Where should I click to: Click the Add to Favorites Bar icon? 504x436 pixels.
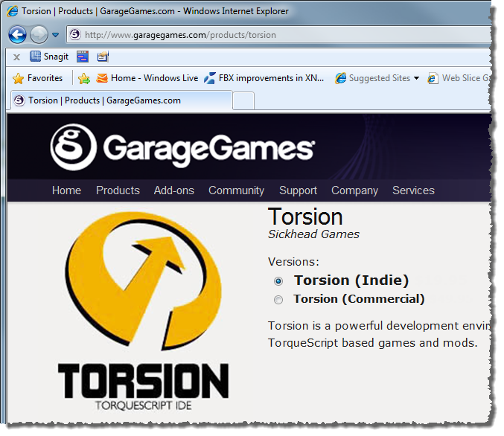coord(84,78)
